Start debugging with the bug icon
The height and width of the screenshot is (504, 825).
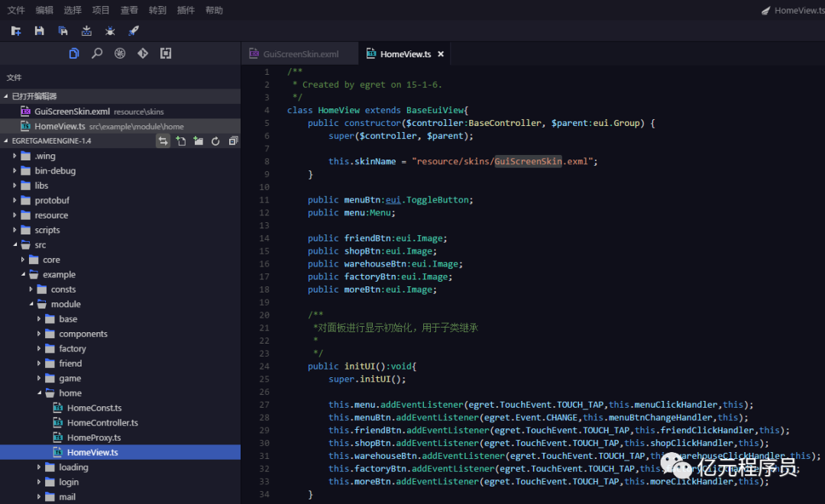(x=110, y=31)
